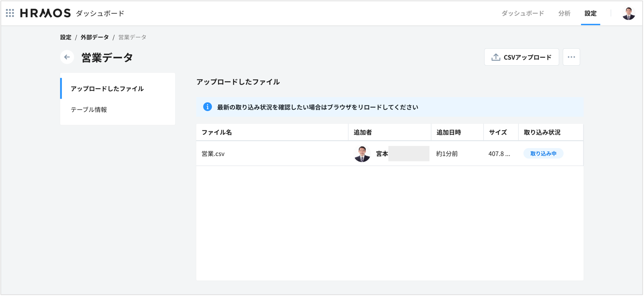Open the 設定 breadcrumb link
The width and height of the screenshot is (644, 296).
[66, 37]
